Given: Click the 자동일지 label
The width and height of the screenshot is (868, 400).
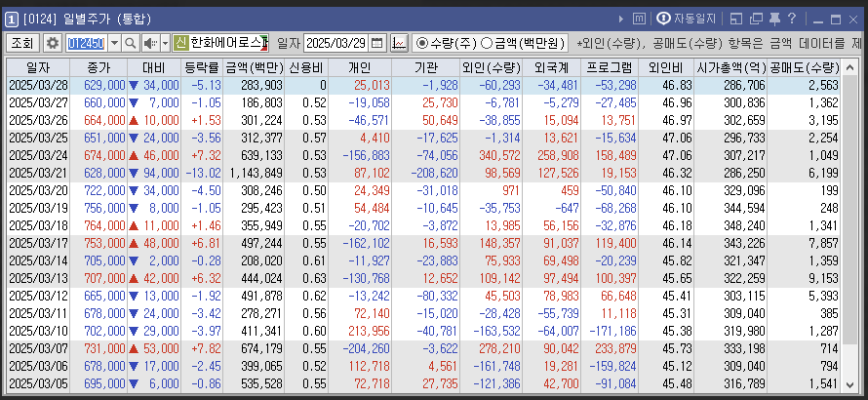Looking at the screenshot, I should point(694,20).
